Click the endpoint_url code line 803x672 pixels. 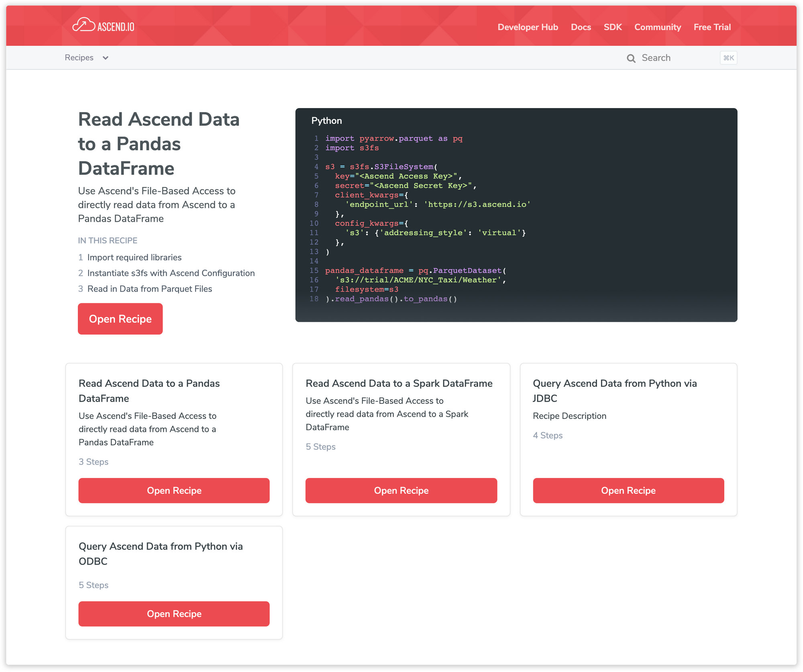coord(438,204)
